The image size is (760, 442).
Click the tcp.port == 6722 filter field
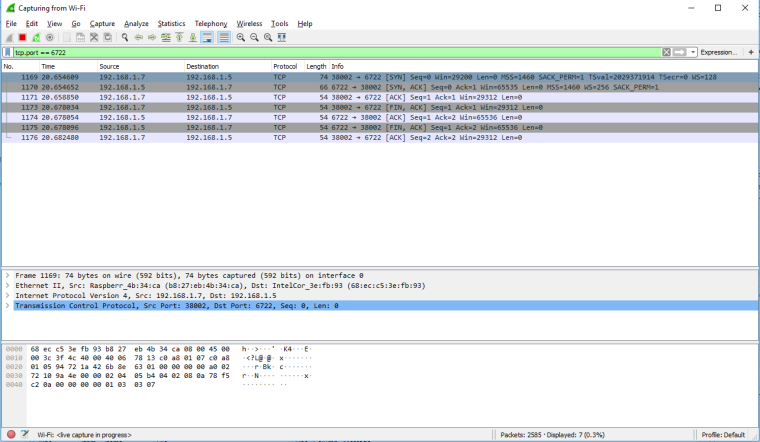pos(330,52)
